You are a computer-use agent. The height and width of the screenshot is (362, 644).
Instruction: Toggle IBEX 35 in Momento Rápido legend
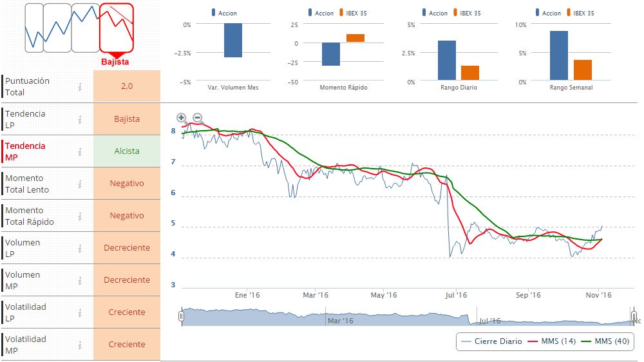coord(353,13)
